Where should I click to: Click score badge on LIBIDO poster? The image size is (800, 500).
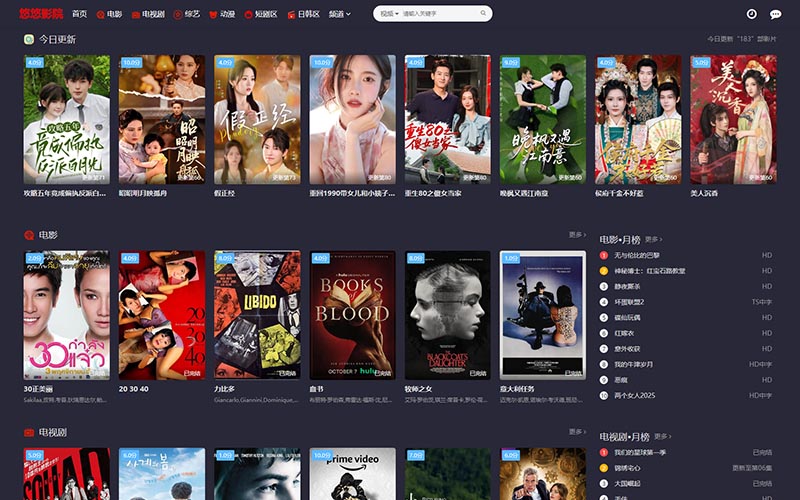pos(225,258)
